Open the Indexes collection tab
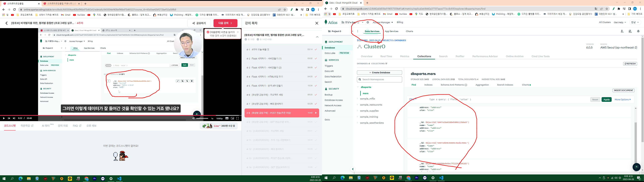 [x=428, y=85]
